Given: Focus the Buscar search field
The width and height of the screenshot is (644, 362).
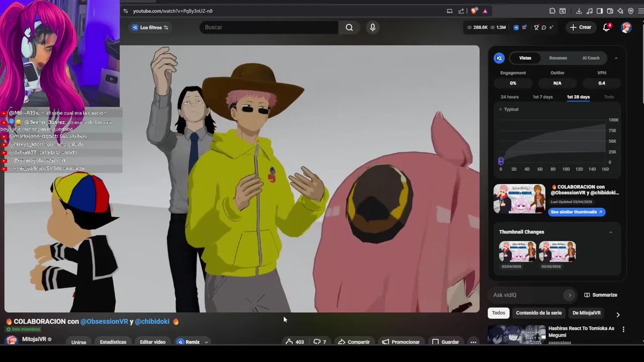Looking at the screenshot, I should [x=269, y=27].
